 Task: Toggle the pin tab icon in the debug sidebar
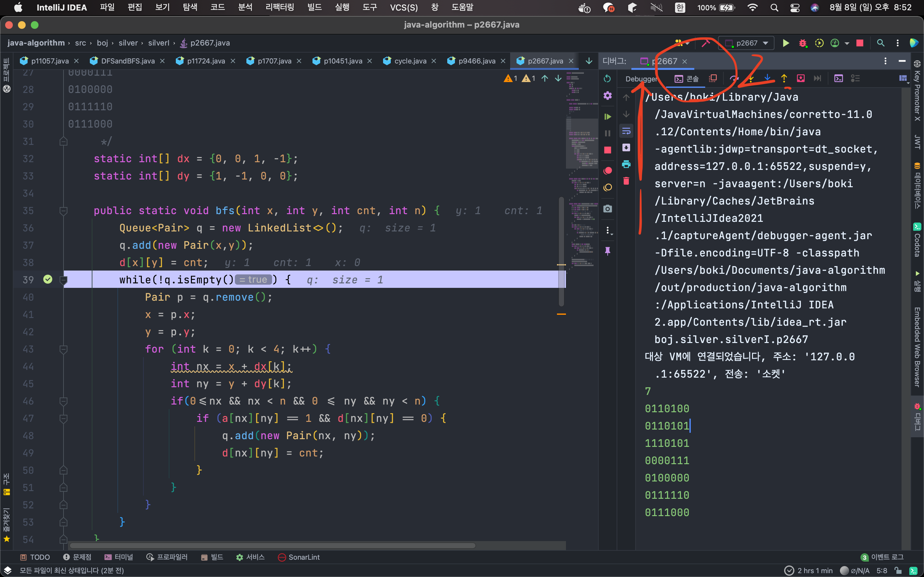[607, 251]
